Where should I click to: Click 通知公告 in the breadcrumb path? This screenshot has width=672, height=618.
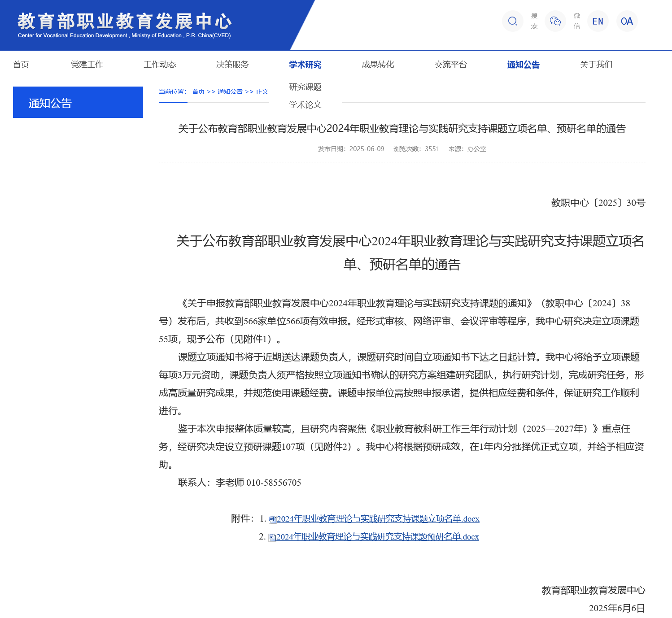[x=230, y=91]
